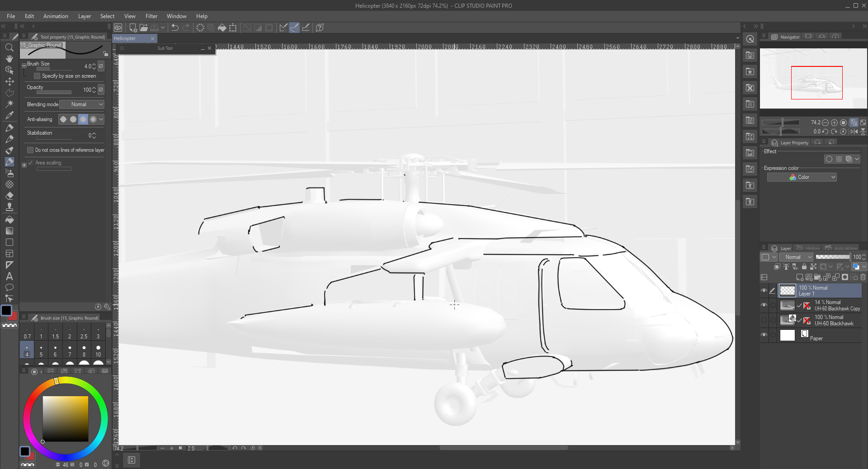Close the Sub Tool floating palette
The height and width of the screenshot is (469, 868).
(x=209, y=48)
